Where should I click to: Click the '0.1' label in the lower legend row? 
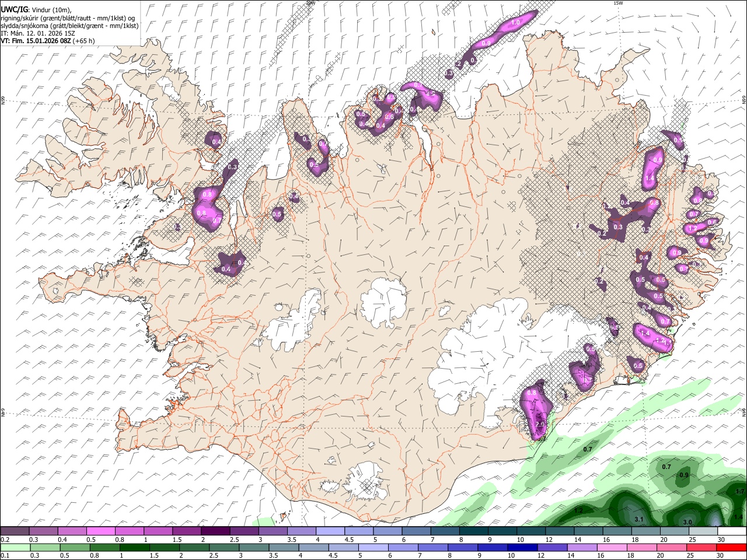pyautogui.click(x=5, y=556)
